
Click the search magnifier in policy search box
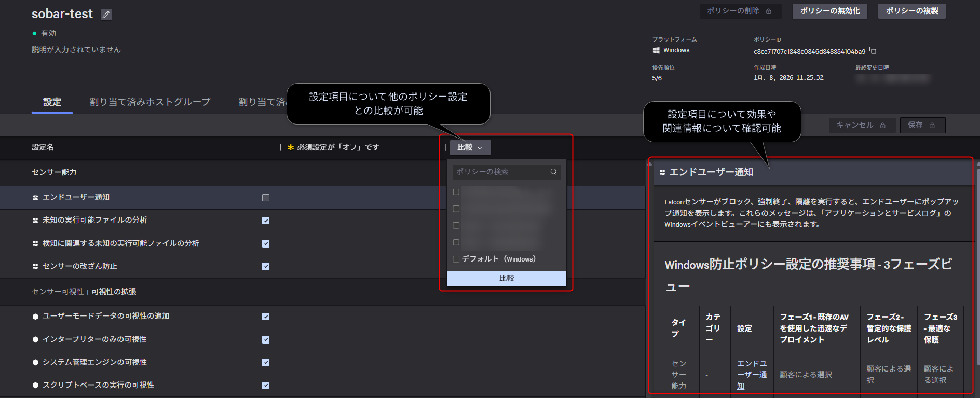(x=553, y=172)
